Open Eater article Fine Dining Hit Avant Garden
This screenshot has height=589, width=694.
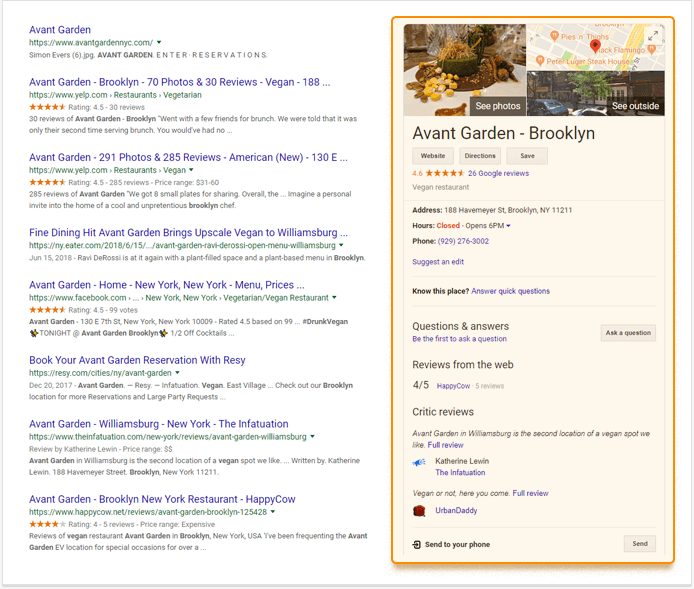pyautogui.click(x=188, y=232)
